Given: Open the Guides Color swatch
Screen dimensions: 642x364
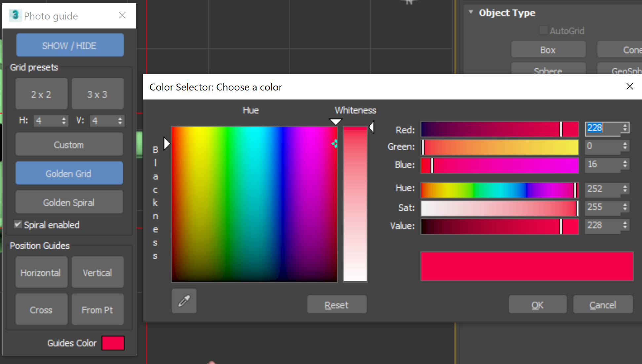Looking at the screenshot, I should coord(113,343).
